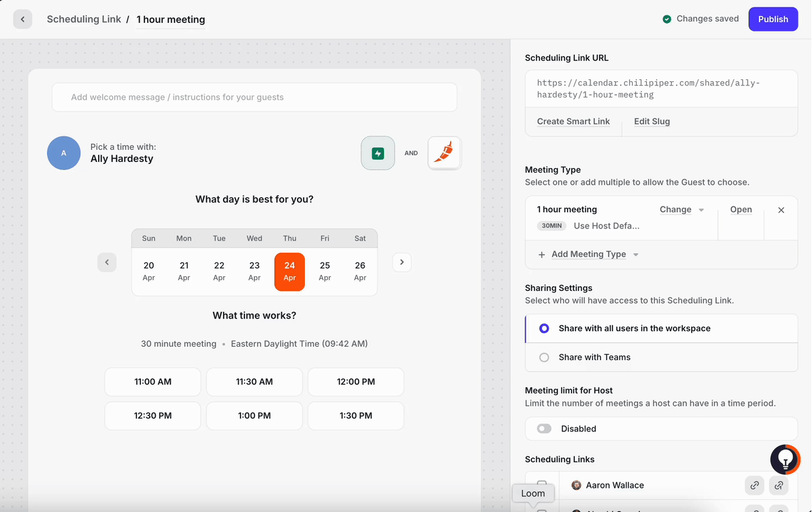This screenshot has width=812, height=512.
Task: Click the Loom tooltip
Action: [x=533, y=493]
